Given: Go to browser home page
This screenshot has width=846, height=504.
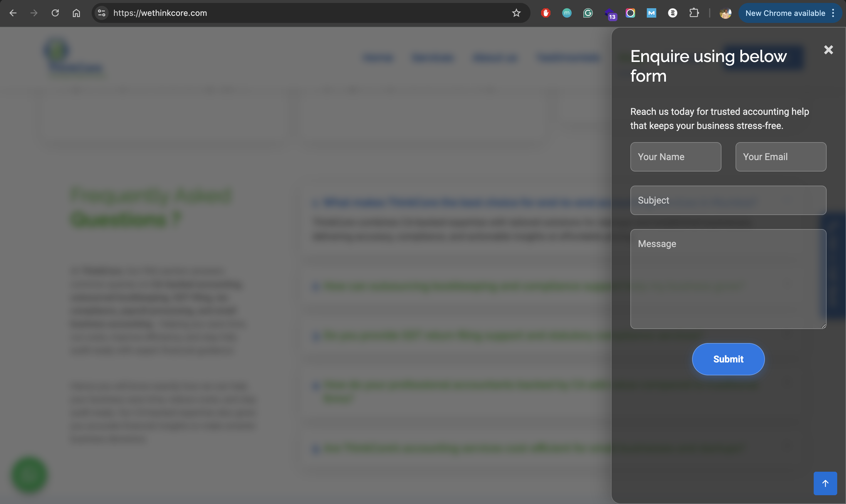Looking at the screenshot, I should click(76, 13).
